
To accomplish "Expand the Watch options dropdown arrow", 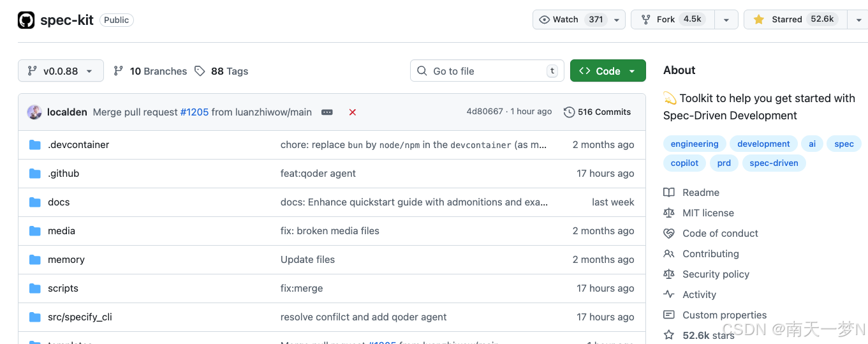I will [x=617, y=20].
